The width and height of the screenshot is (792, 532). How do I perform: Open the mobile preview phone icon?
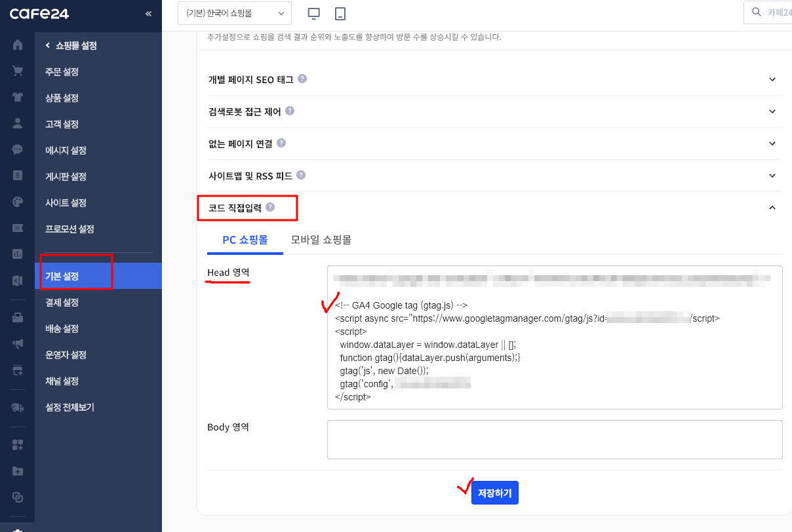340,13
